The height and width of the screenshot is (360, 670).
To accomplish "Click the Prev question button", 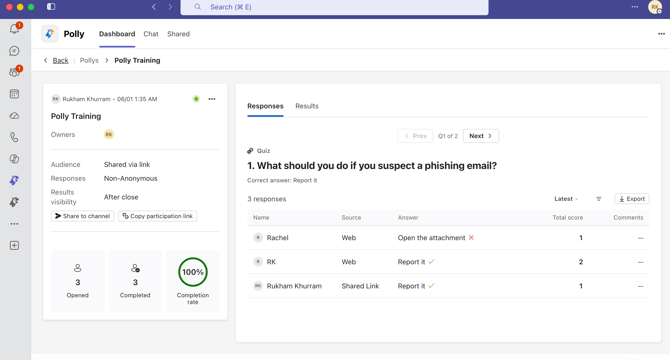I will pyautogui.click(x=415, y=136).
